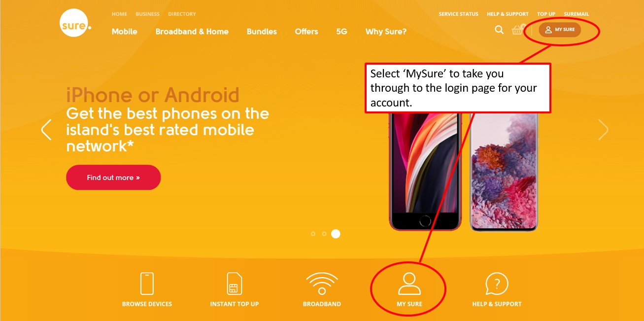Open the Broadband & Home menu
Image resolution: width=644 pixels, height=321 pixels.
[x=192, y=32]
